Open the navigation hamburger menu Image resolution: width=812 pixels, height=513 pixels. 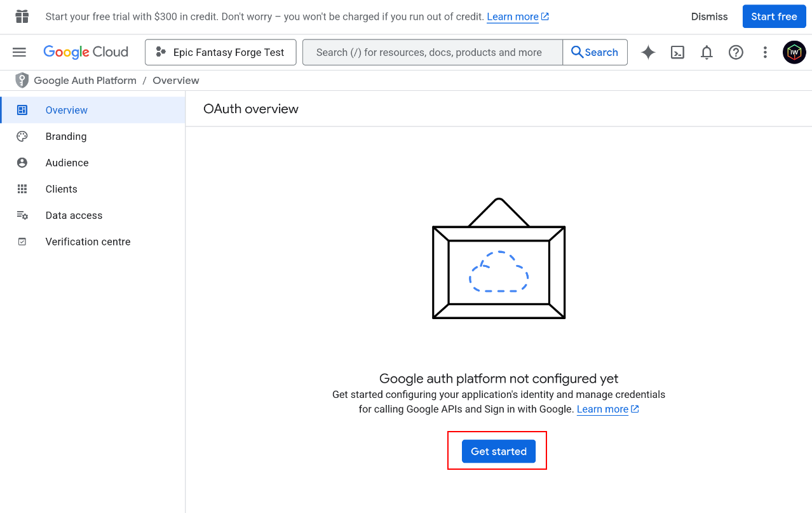coord(19,52)
